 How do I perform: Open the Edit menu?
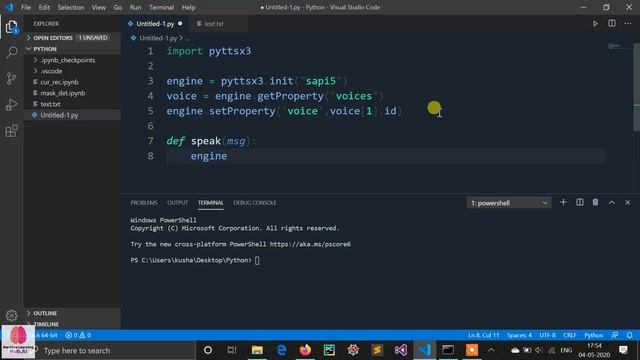pos(44,7)
